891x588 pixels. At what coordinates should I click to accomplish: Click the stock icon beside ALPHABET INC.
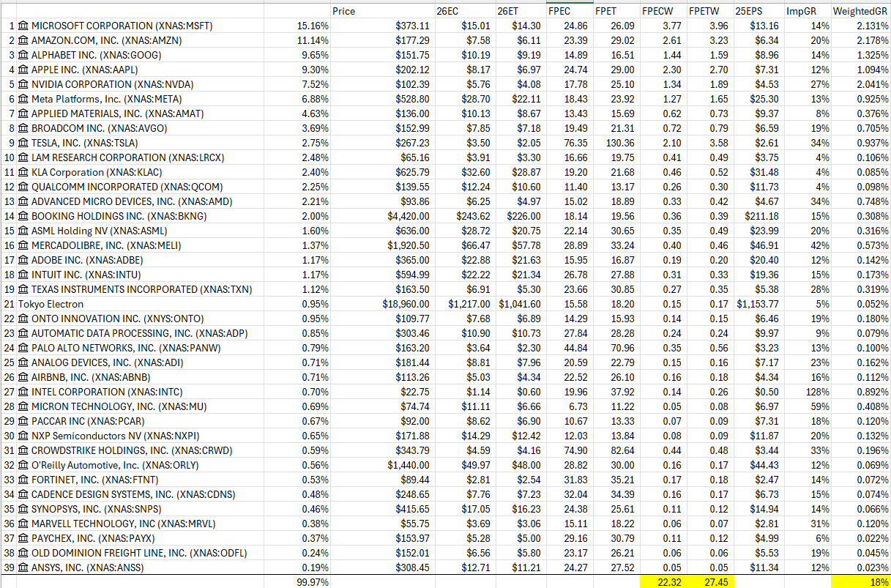(x=23, y=55)
